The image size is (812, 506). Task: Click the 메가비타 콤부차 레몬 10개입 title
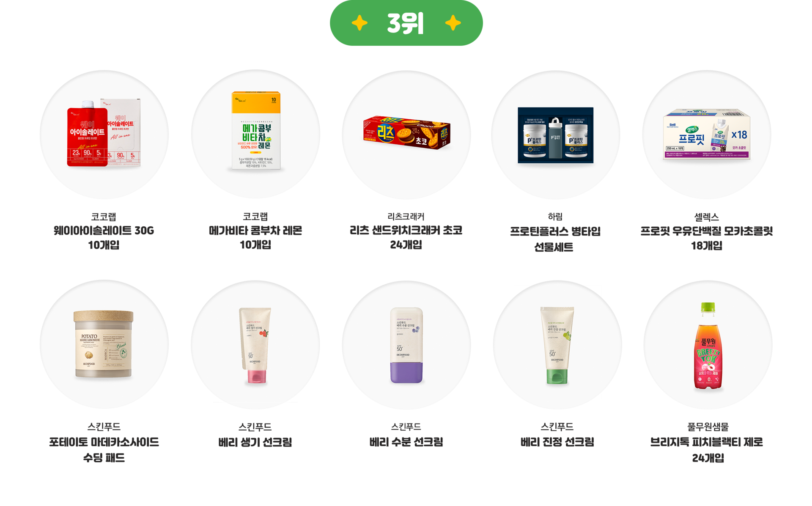(x=255, y=238)
